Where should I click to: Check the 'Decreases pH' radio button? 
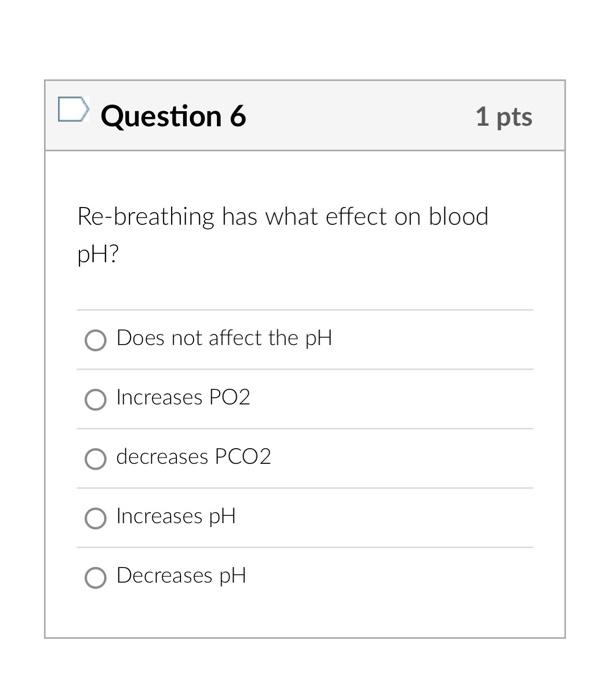point(95,578)
